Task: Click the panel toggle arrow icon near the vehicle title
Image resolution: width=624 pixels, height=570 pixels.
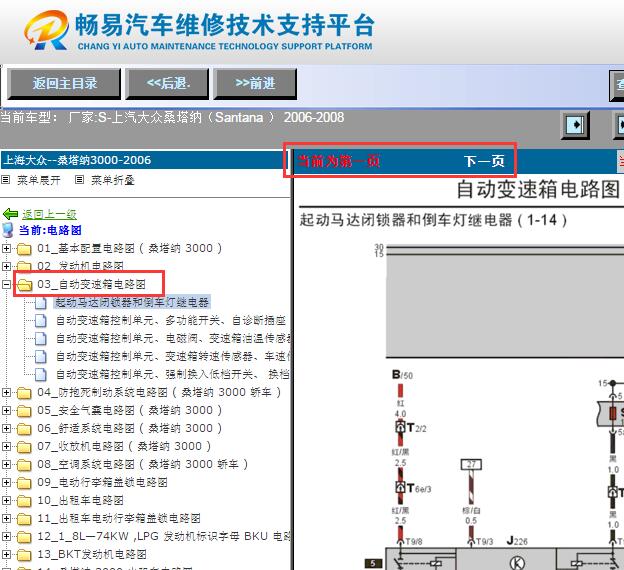Action: (575, 125)
